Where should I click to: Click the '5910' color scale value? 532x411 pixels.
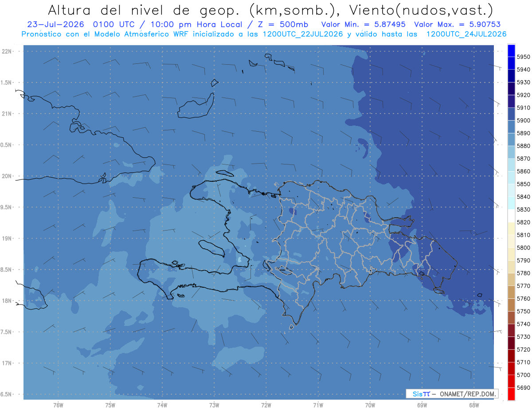[524, 108]
